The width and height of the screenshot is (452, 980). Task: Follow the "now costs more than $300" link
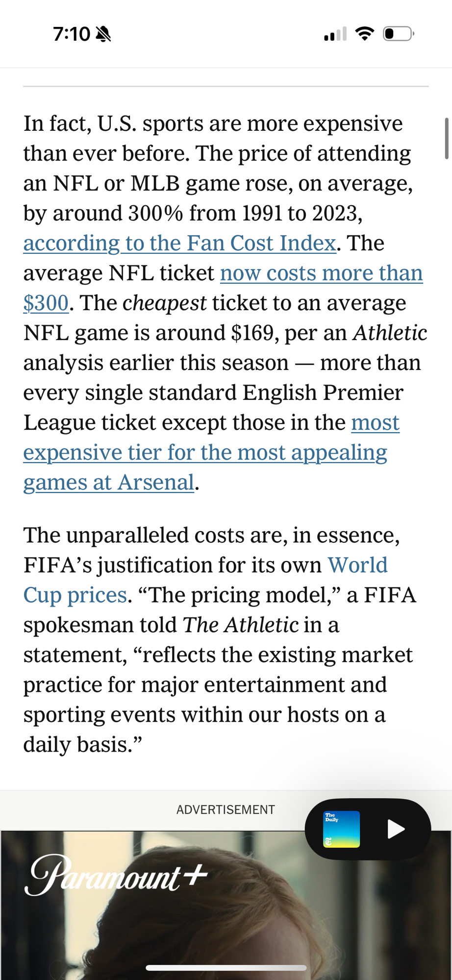tap(321, 273)
